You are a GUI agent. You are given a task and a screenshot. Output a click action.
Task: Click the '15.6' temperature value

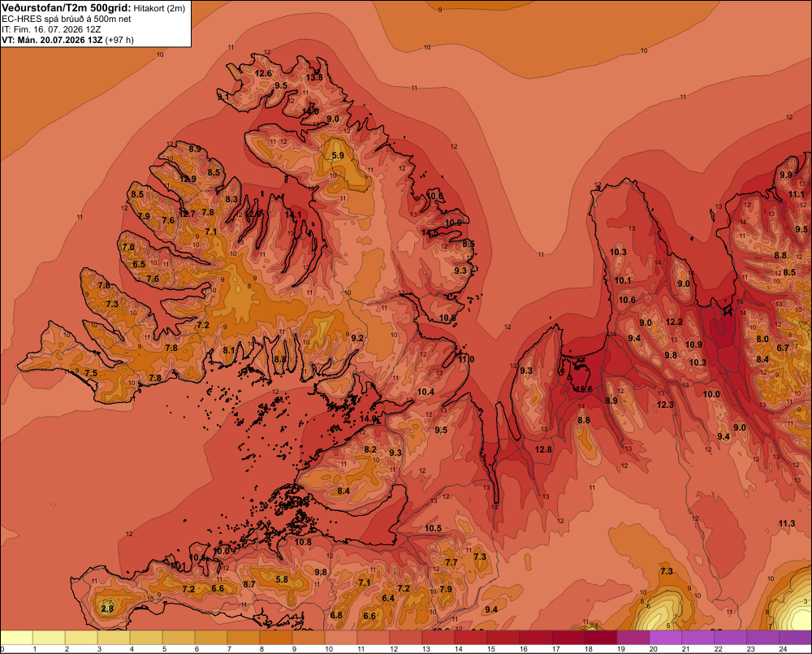point(584,390)
